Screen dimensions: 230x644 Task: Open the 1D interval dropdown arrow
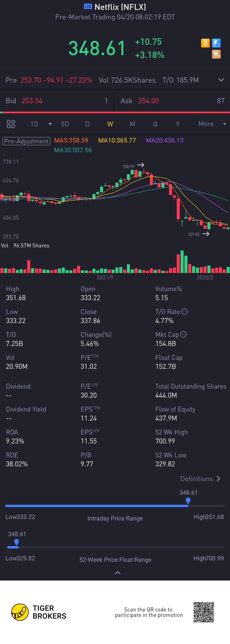point(50,124)
